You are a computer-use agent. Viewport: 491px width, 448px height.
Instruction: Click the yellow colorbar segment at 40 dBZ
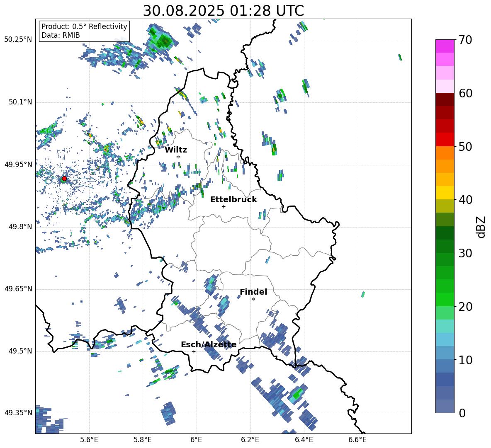445,193
